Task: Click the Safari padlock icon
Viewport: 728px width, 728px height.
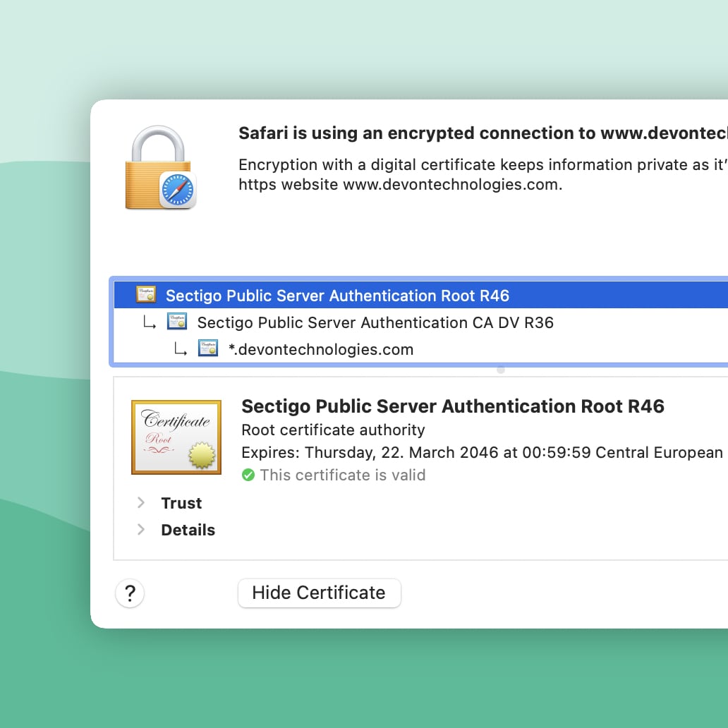Action: click(161, 168)
